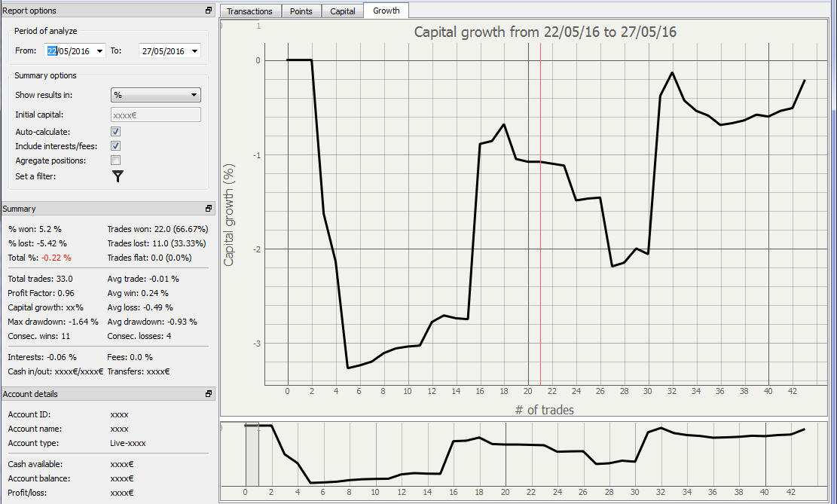Image resolution: width=837 pixels, height=504 pixels.
Task: Click Avg win: 0.24 %
Action: [138, 293]
